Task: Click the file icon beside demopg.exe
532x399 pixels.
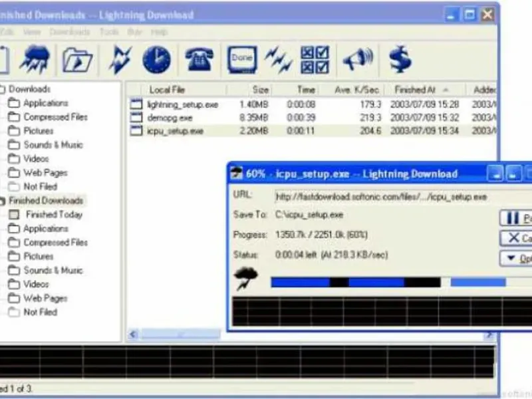Action: [136, 117]
